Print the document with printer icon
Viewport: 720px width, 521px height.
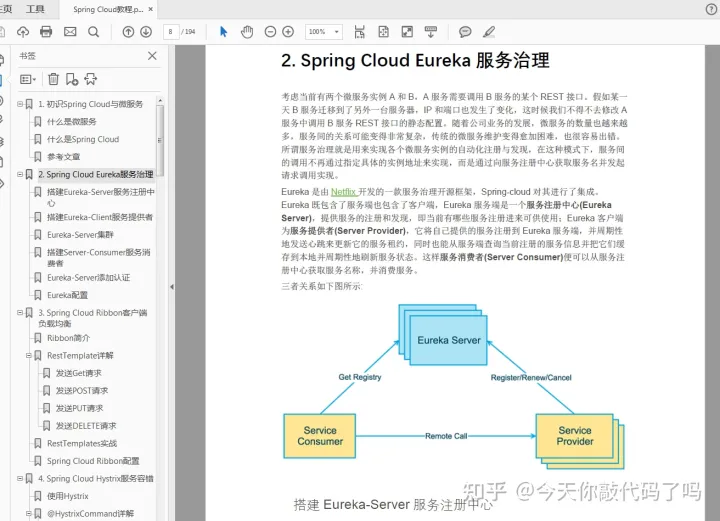pos(46,32)
